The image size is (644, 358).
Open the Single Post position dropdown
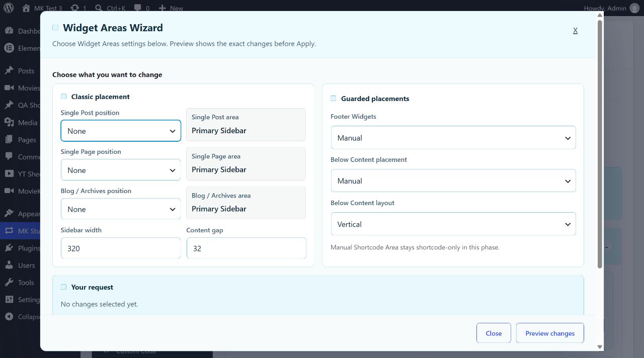(121, 131)
